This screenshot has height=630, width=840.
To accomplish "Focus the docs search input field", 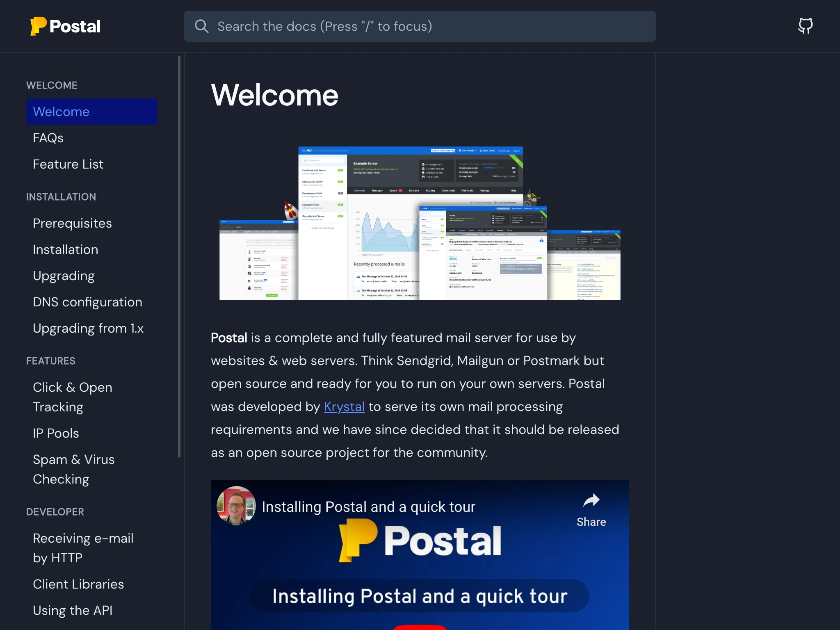I will [x=410, y=26].
